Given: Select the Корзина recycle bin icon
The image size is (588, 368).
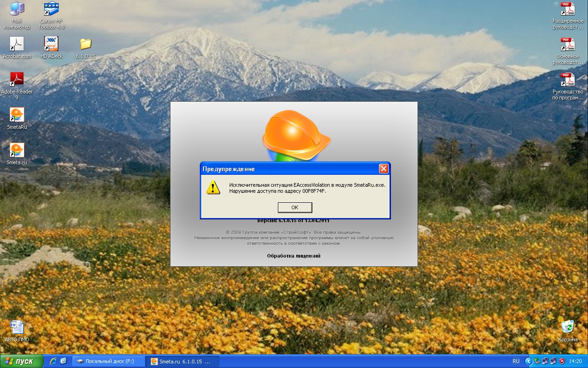Looking at the screenshot, I should (x=568, y=331).
